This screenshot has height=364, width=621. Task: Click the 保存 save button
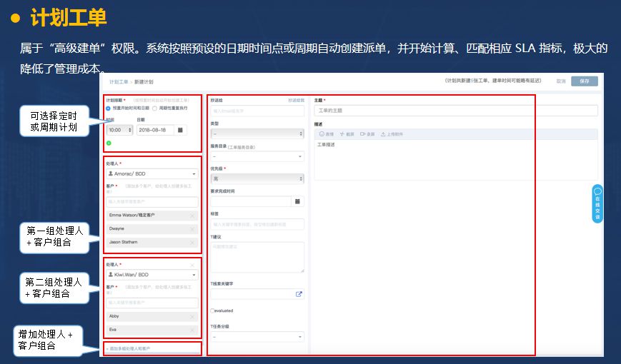pyautogui.click(x=585, y=81)
